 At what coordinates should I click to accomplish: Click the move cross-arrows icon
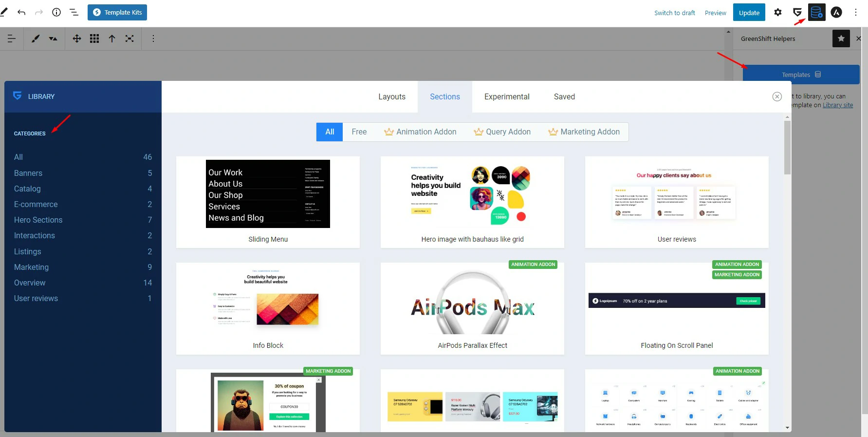[x=77, y=38]
